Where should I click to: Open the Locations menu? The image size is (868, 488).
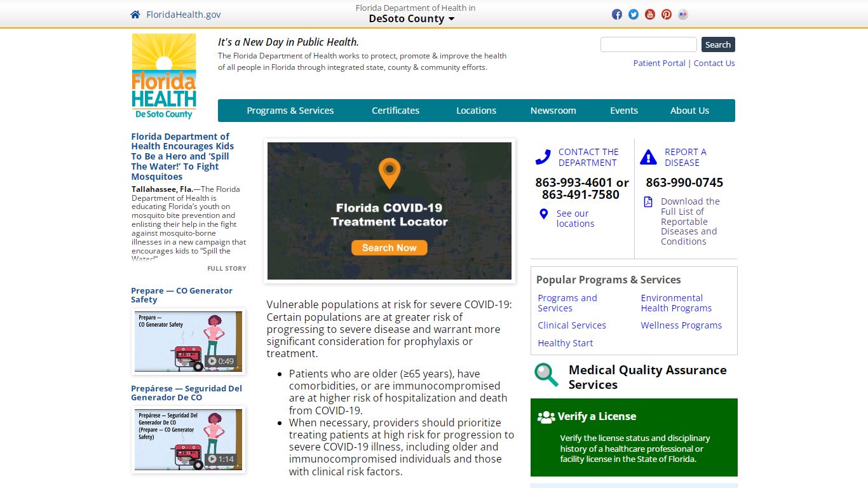click(477, 111)
